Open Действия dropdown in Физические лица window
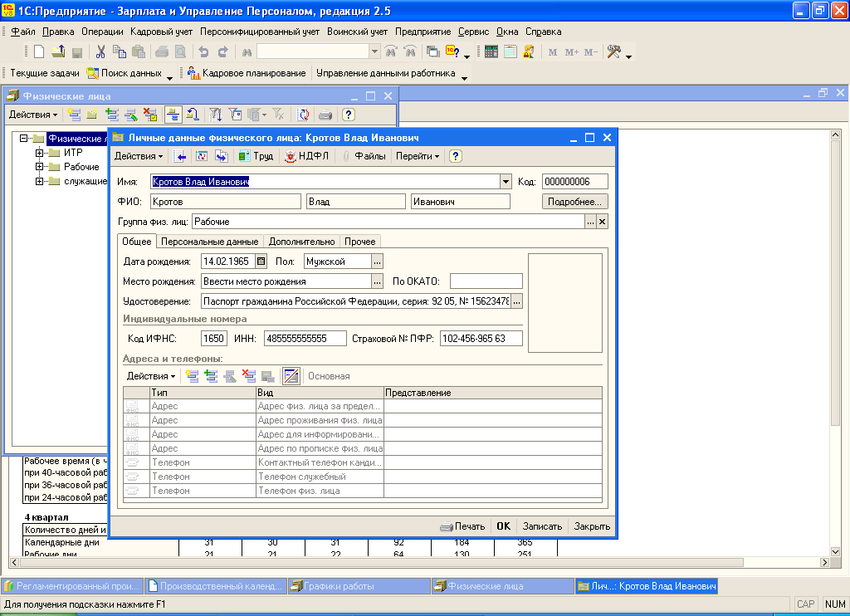Viewport: 850px width, 616px height. [x=33, y=115]
